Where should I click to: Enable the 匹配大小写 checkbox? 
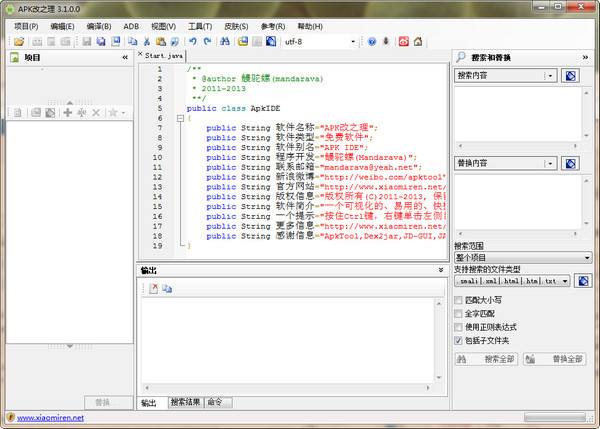pos(459,299)
